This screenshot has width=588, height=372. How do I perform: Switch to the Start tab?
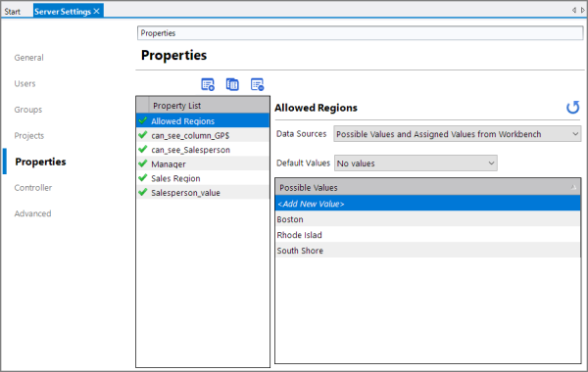click(13, 12)
